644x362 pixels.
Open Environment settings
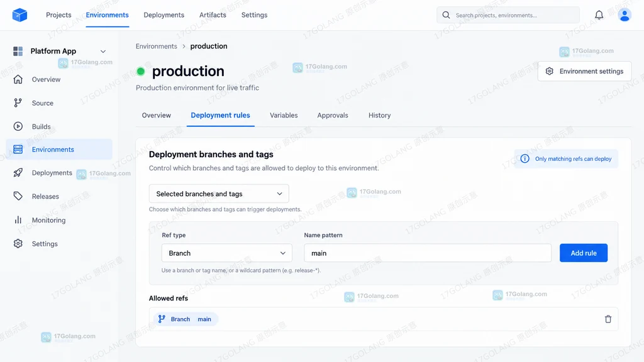[x=584, y=72]
